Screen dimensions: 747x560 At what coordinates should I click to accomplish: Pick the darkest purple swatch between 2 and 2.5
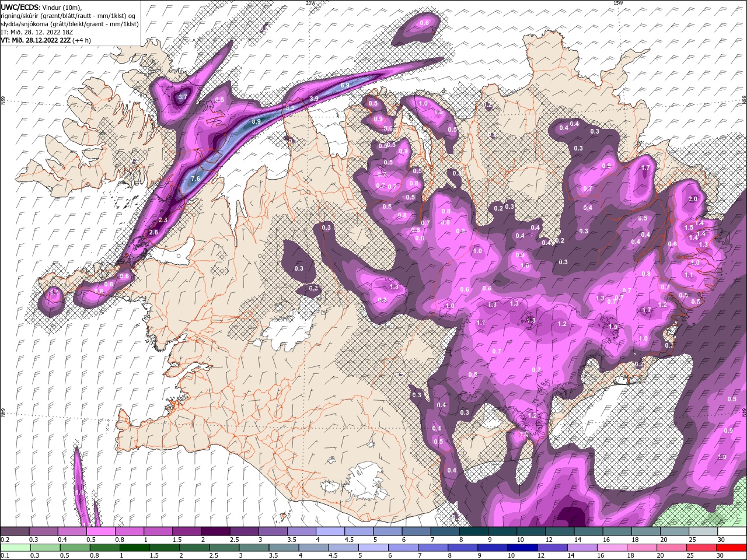click(x=215, y=531)
